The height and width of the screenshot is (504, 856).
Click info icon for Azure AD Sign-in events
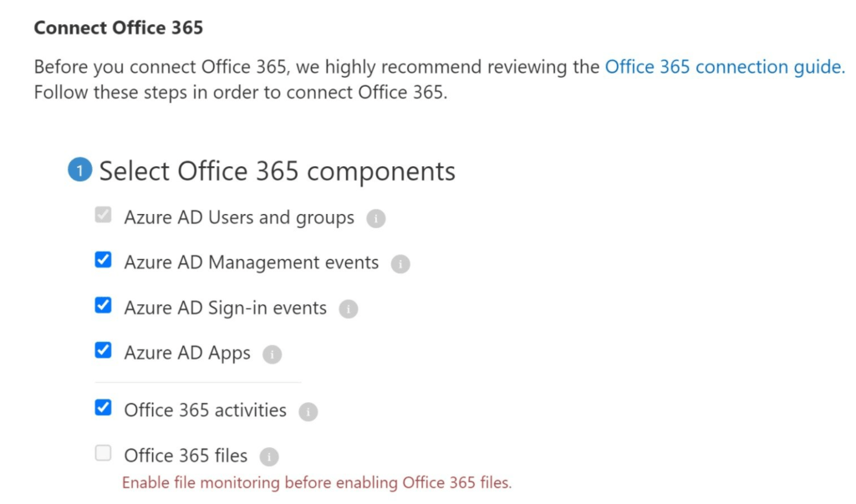click(348, 309)
